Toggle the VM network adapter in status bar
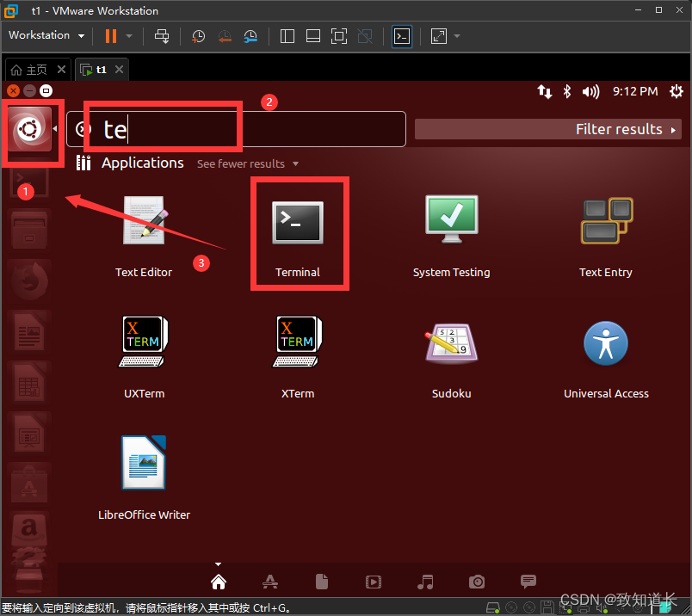Image resolution: width=692 pixels, height=616 pixels. click(565, 607)
